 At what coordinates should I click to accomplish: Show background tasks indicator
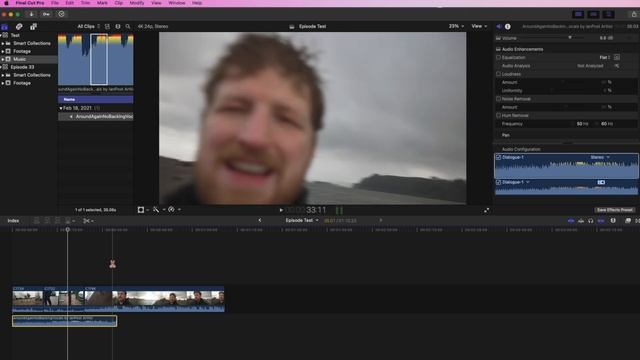[61, 14]
